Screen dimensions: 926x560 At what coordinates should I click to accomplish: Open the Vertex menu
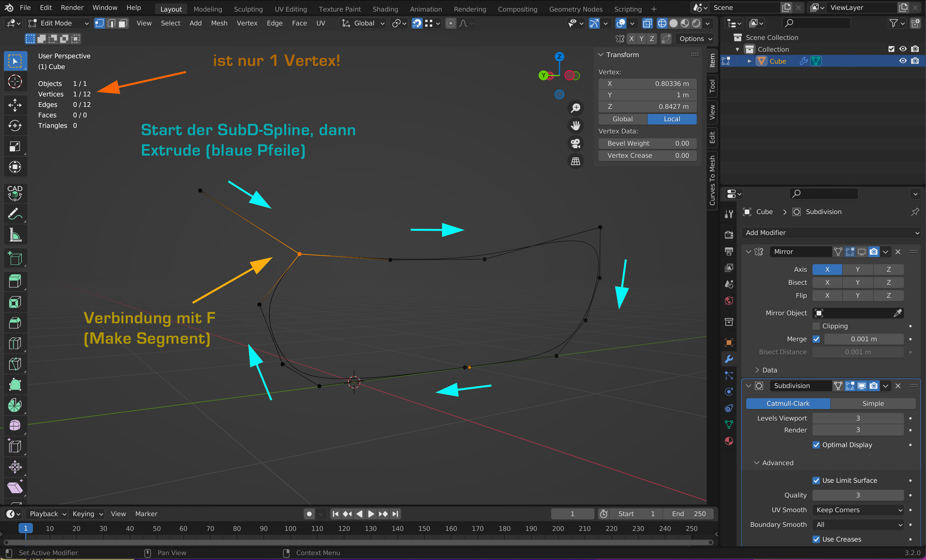[247, 23]
